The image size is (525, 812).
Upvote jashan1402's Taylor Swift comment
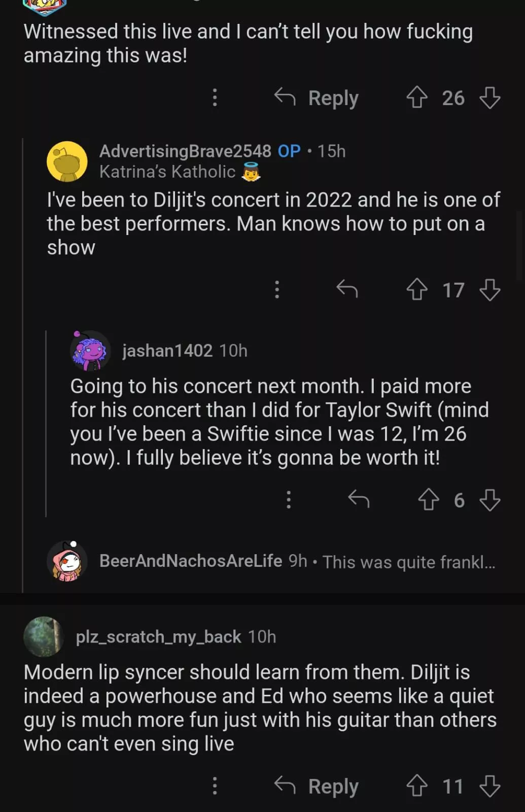coord(429,500)
